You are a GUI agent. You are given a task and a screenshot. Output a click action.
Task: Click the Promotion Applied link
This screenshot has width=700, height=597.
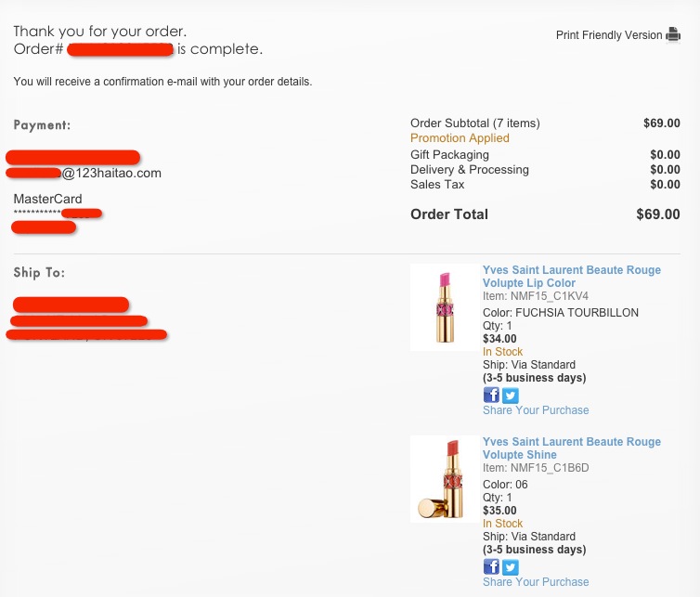pos(460,138)
